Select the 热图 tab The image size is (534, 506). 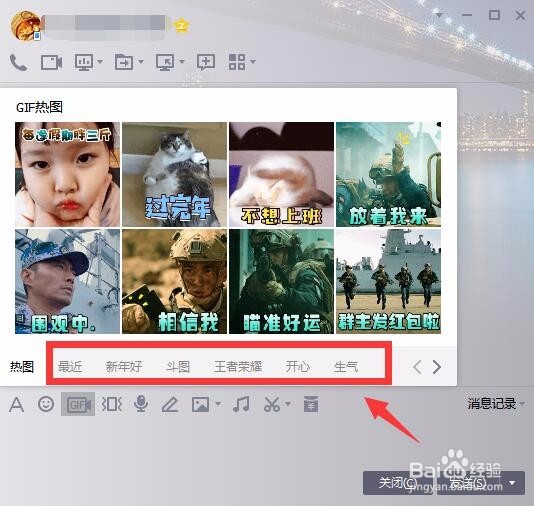tap(22, 367)
